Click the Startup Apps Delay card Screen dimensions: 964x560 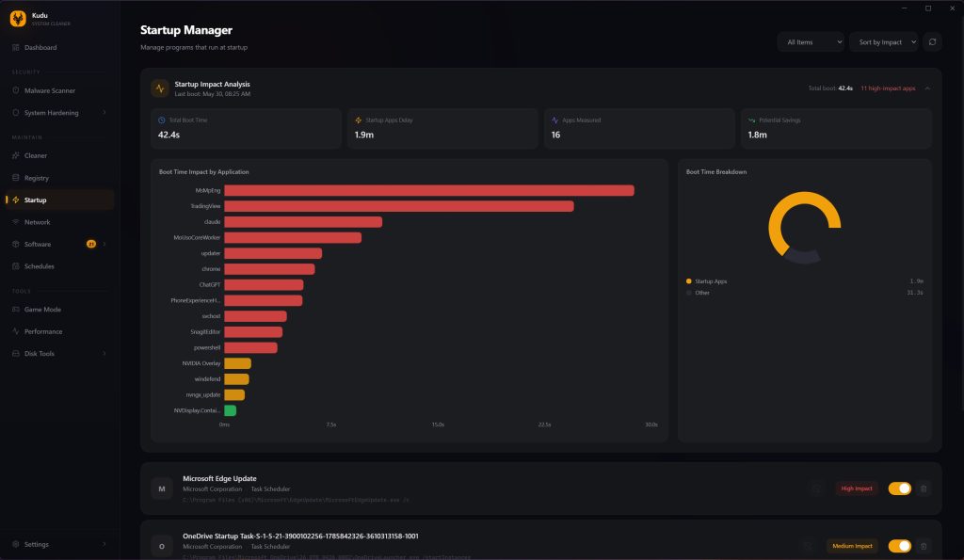tap(442, 129)
